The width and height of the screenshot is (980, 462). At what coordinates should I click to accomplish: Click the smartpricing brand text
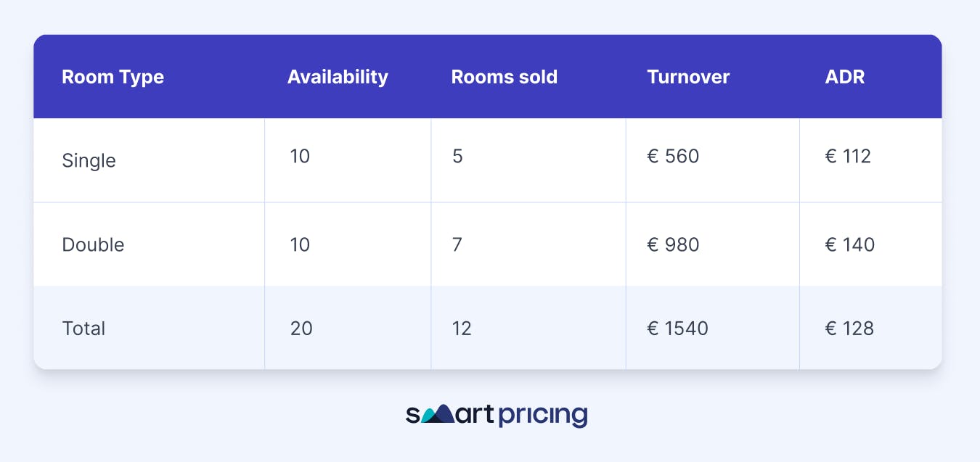pyautogui.click(x=497, y=416)
